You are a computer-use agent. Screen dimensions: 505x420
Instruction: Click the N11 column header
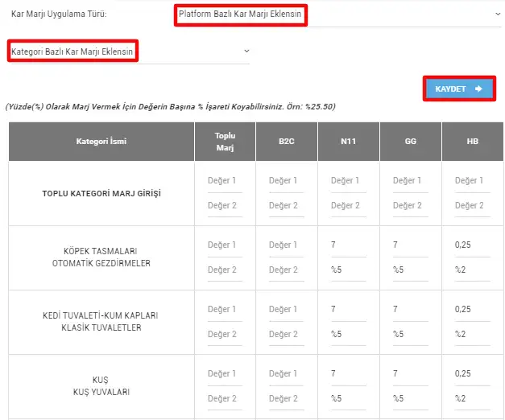click(349, 142)
